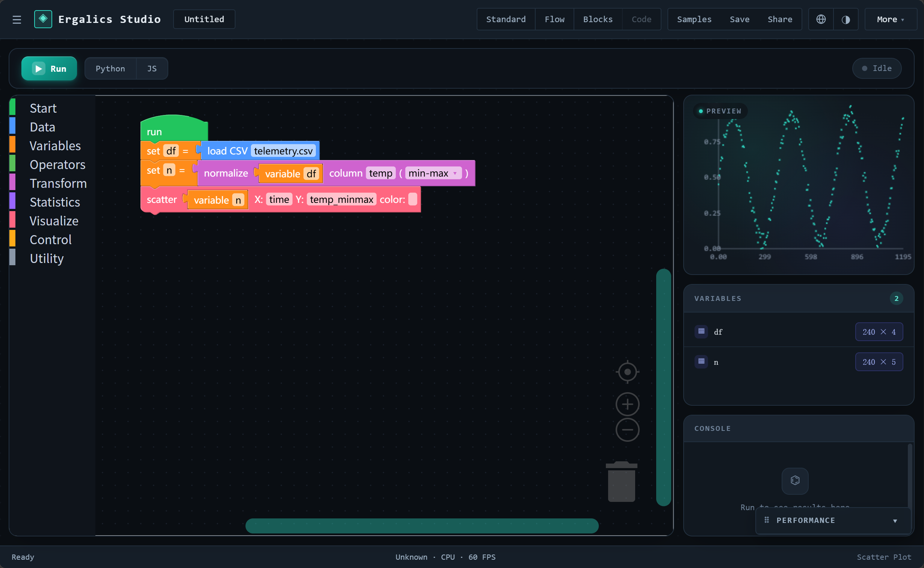Click the Save button
This screenshot has width=924, height=568.
[x=739, y=19]
